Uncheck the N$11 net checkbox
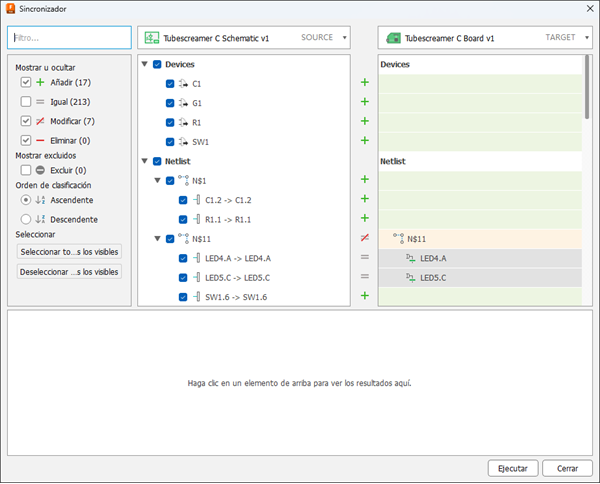The height and width of the screenshot is (484, 600). (x=170, y=239)
